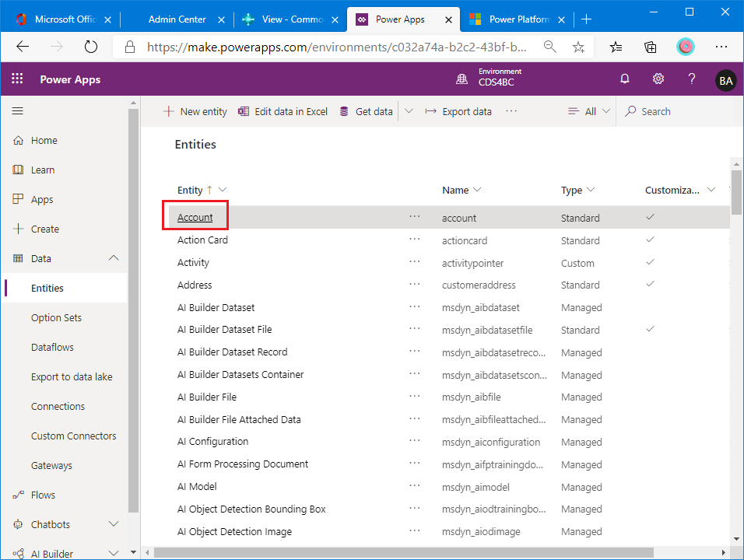
Task: Open the Action Card entity
Action: (x=202, y=240)
